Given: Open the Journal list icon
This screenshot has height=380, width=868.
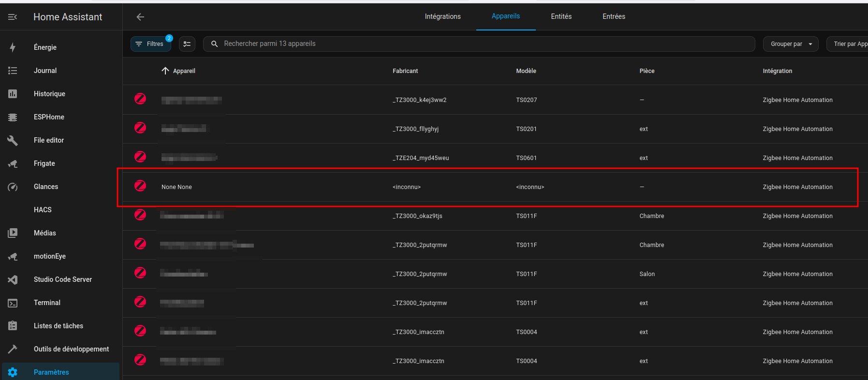Looking at the screenshot, I should [x=13, y=71].
